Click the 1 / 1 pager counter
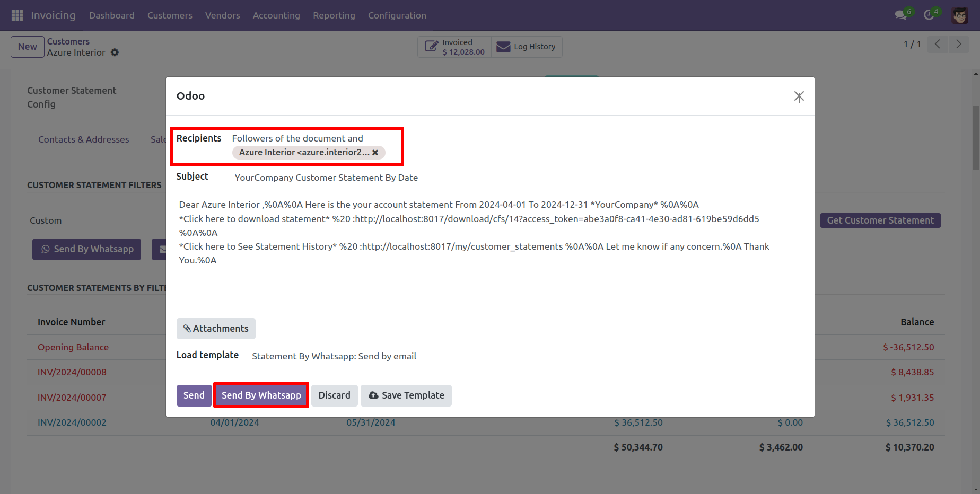This screenshot has width=980, height=494. [912, 44]
